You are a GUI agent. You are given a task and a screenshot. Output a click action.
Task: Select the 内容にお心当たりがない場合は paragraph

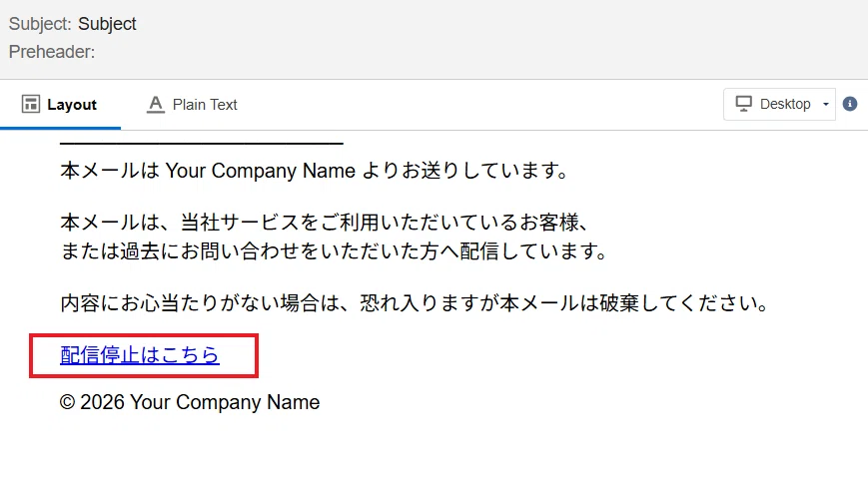[x=415, y=302]
